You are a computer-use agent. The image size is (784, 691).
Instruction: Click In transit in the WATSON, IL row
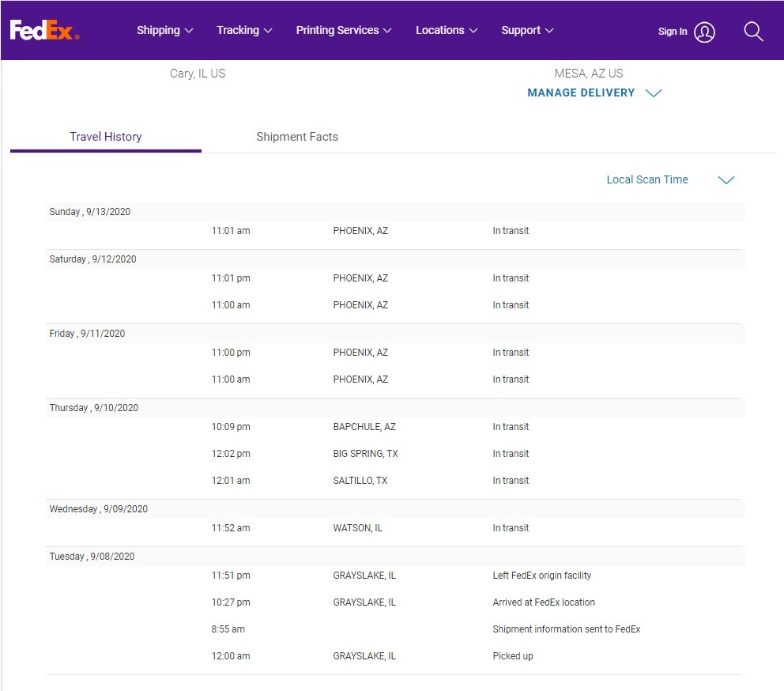pyautogui.click(x=511, y=528)
